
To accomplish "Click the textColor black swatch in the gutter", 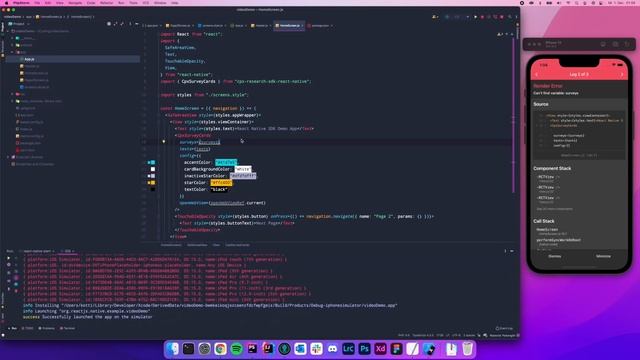I will point(153,189).
